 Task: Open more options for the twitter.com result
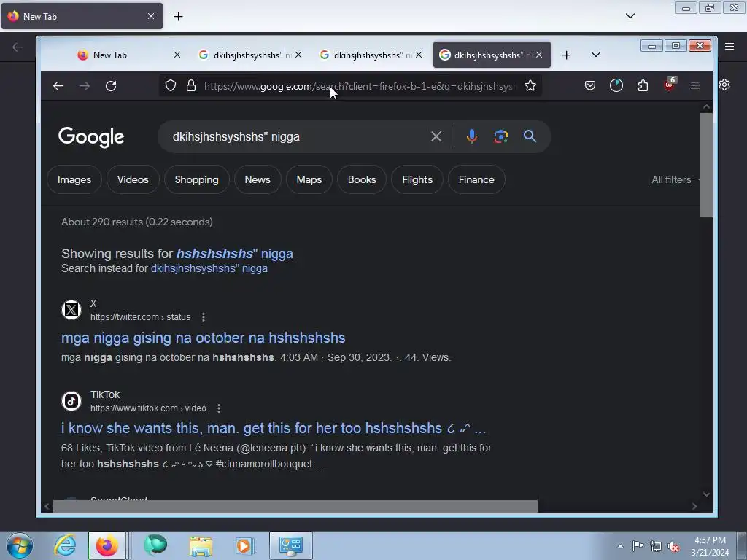pos(204,317)
